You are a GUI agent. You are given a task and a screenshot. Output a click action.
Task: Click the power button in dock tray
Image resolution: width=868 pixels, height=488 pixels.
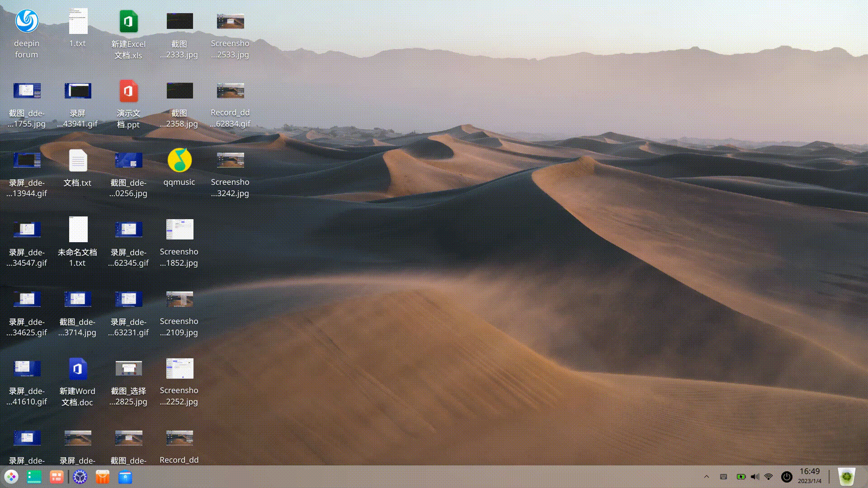(787, 477)
